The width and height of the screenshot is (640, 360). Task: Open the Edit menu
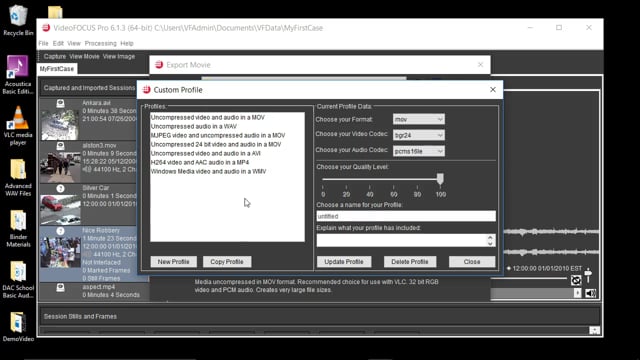[x=58, y=43]
